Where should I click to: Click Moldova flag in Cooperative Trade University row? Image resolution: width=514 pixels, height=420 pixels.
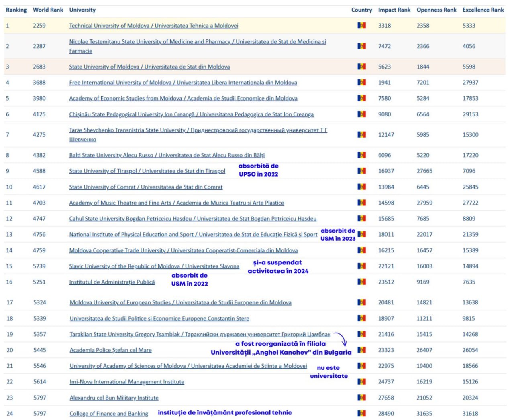(x=362, y=250)
